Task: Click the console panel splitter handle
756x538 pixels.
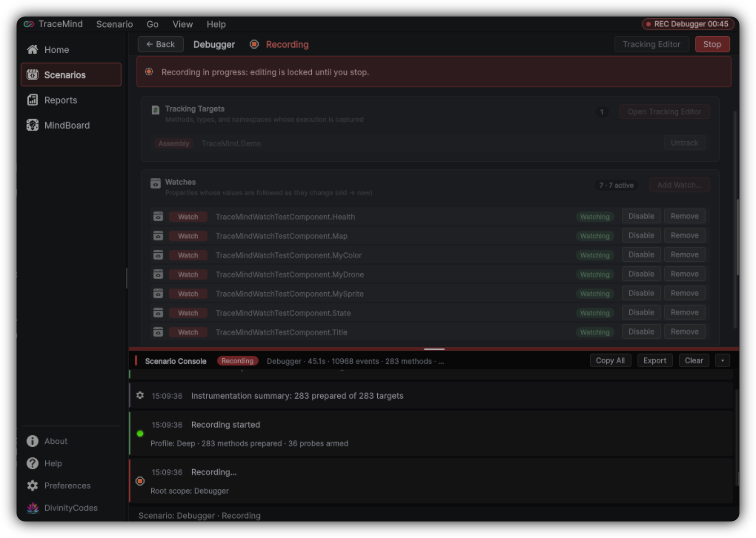Action: pos(434,349)
